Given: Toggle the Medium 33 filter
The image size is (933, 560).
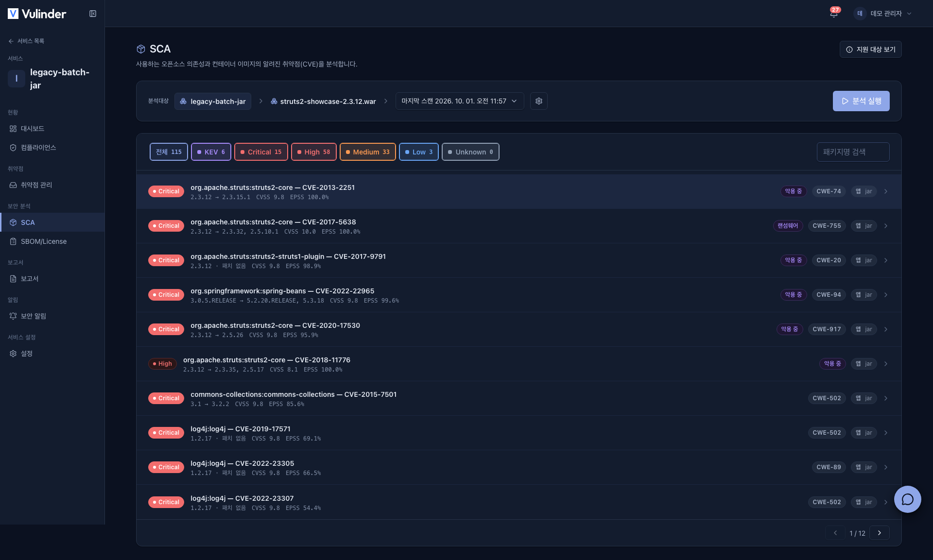Looking at the screenshot, I should (x=368, y=152).
